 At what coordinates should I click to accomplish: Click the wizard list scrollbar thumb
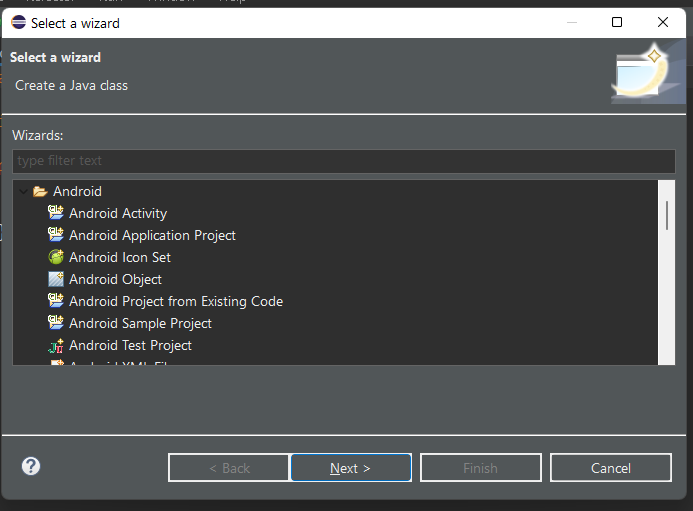click(666, 215)
